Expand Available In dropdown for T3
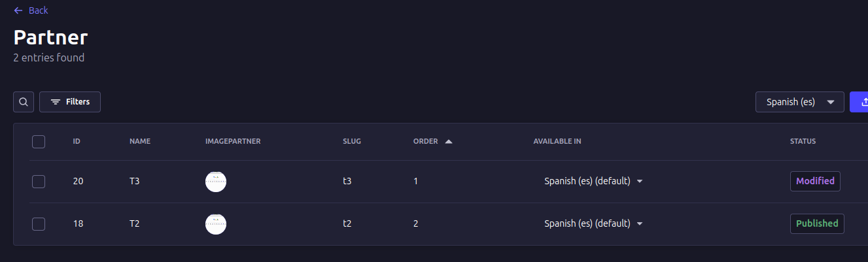Viewport: 868px width, 262px height. [640, 182]
